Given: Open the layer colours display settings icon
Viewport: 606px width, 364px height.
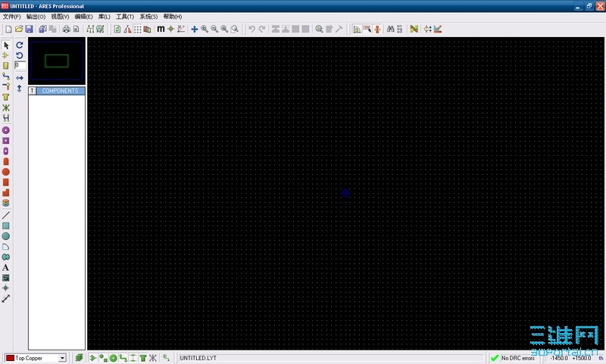Looking at the screenshot, I should [147, 29].
